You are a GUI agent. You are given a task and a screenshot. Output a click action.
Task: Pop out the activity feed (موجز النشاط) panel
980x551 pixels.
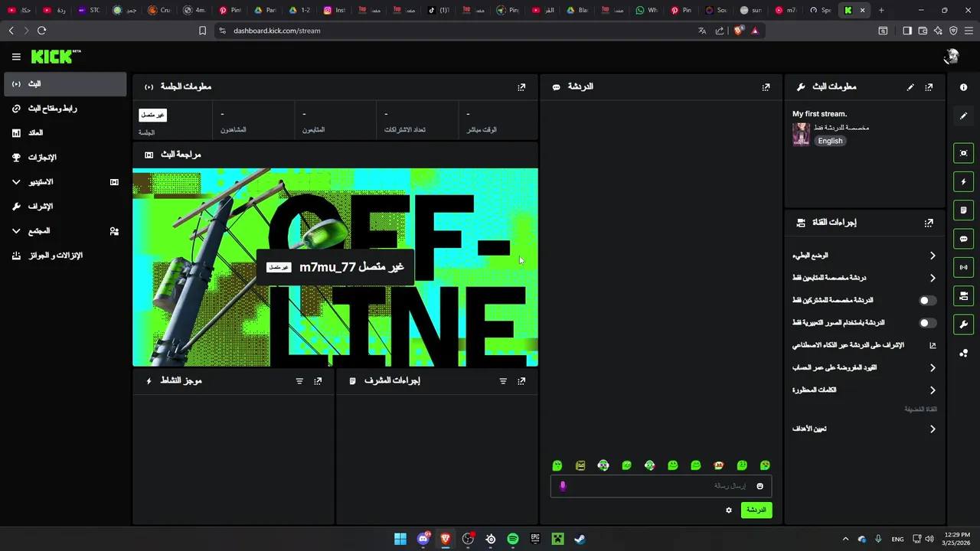(318, 381)
